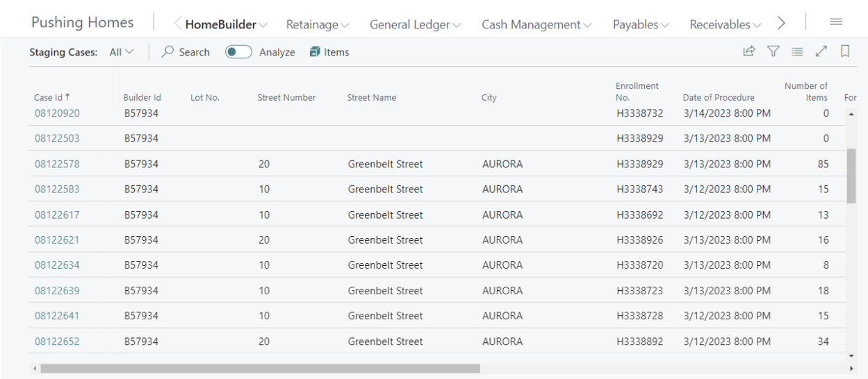
Task: Open case 08122652 link
Action: (57, 342)
